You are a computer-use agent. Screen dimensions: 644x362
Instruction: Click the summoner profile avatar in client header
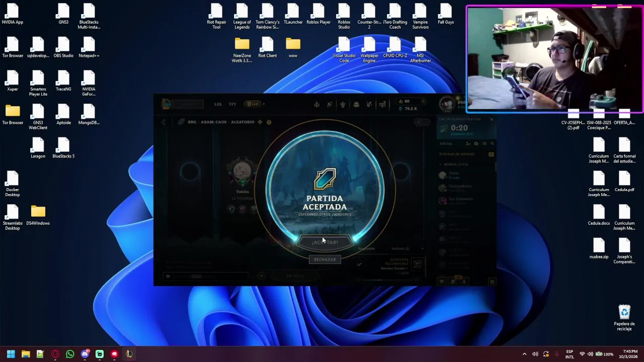click(447, 104)
